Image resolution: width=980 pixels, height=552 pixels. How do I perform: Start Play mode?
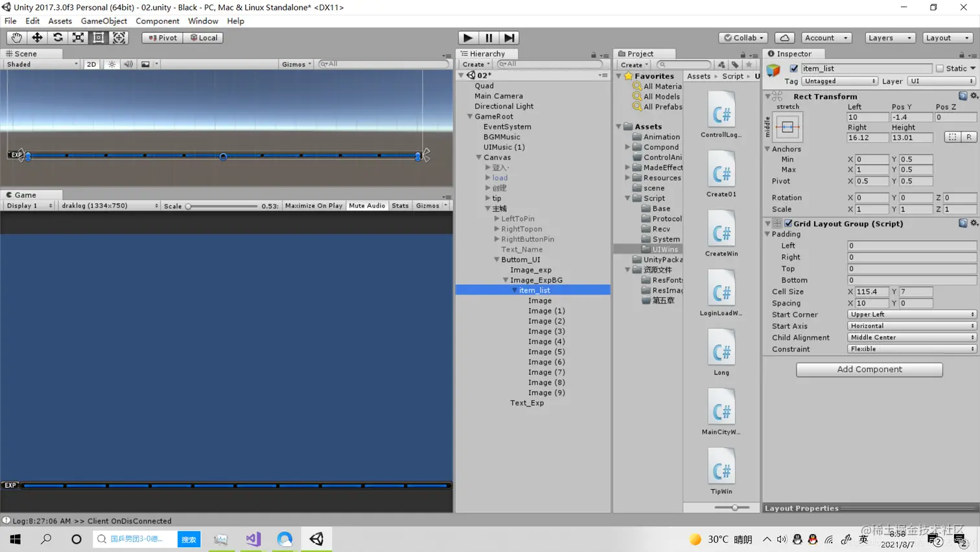point(468,38)
